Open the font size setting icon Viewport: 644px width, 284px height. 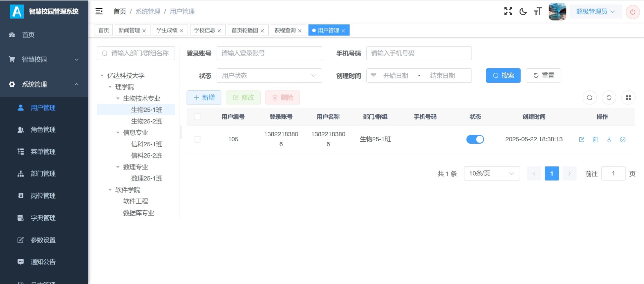[x=538, y=11]
